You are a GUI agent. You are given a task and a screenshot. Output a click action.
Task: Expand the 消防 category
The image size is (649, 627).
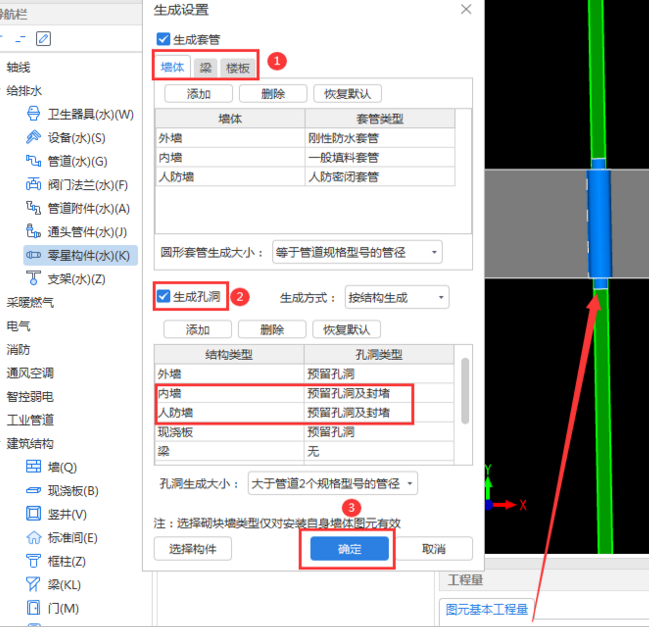coord(18,349)
